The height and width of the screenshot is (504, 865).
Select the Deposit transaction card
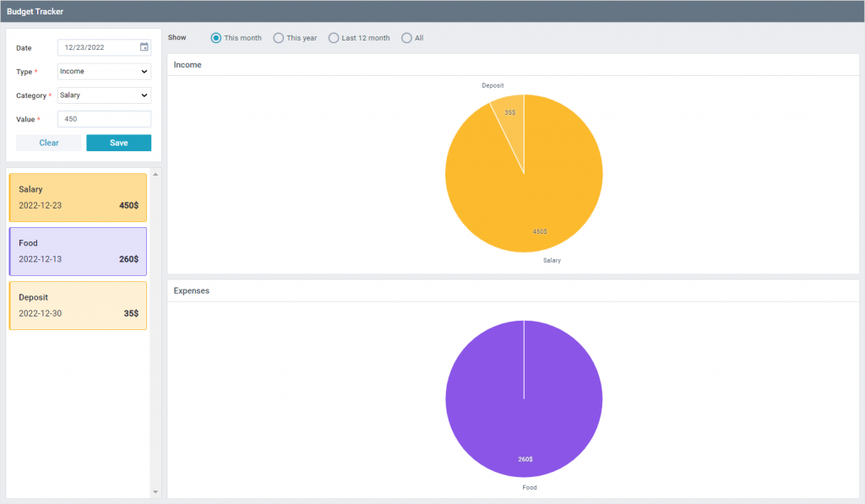click(78, 305)
